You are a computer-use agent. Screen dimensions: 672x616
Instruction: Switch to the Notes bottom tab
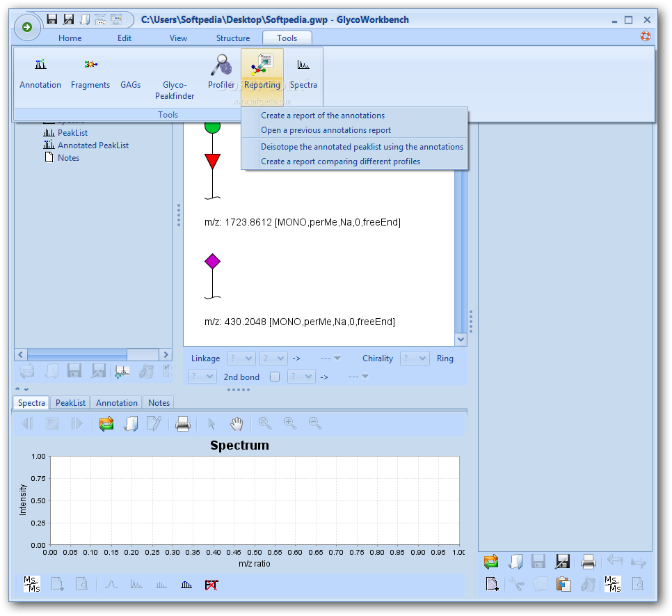pyautogui.click(x=159, y=402)
